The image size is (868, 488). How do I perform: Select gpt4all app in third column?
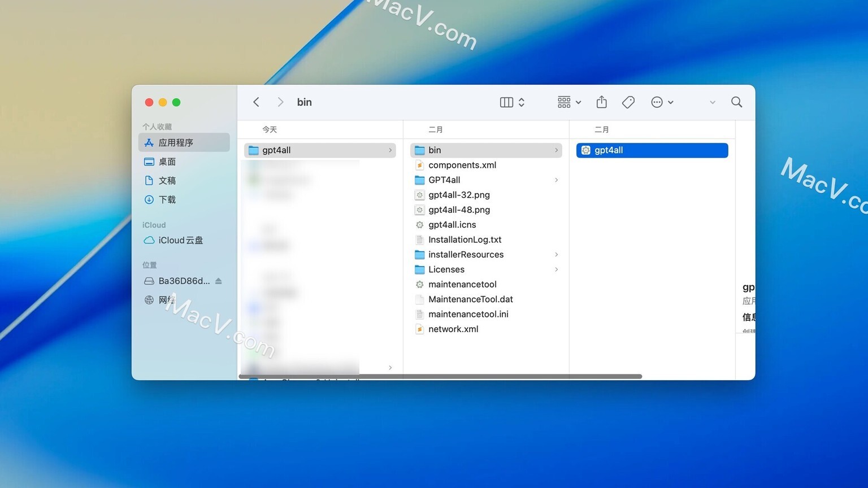click(652, 150)
